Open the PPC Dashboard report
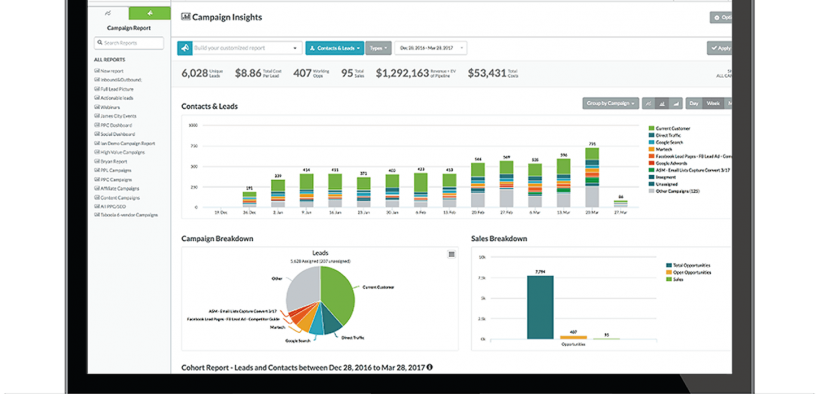820x394 pixels. 113,126
